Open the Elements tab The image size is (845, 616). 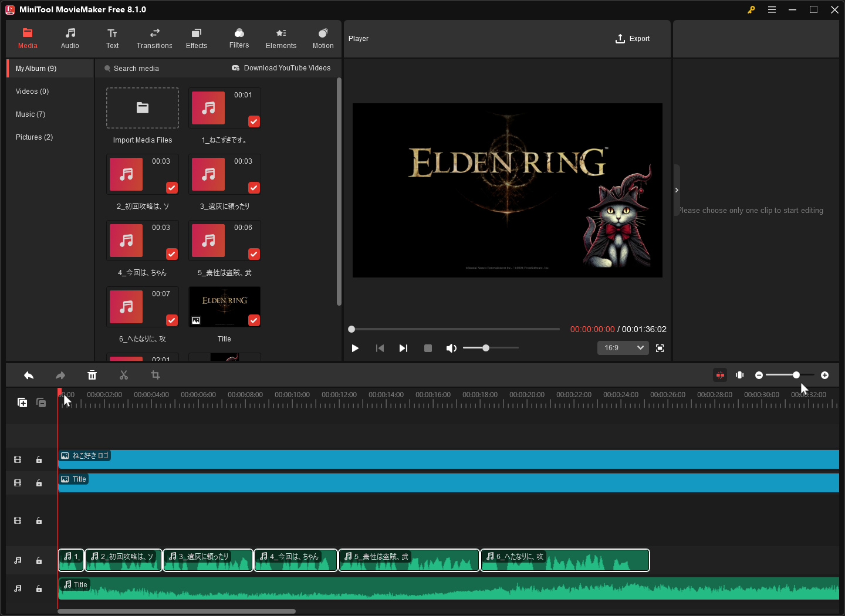tap(281, 39)
